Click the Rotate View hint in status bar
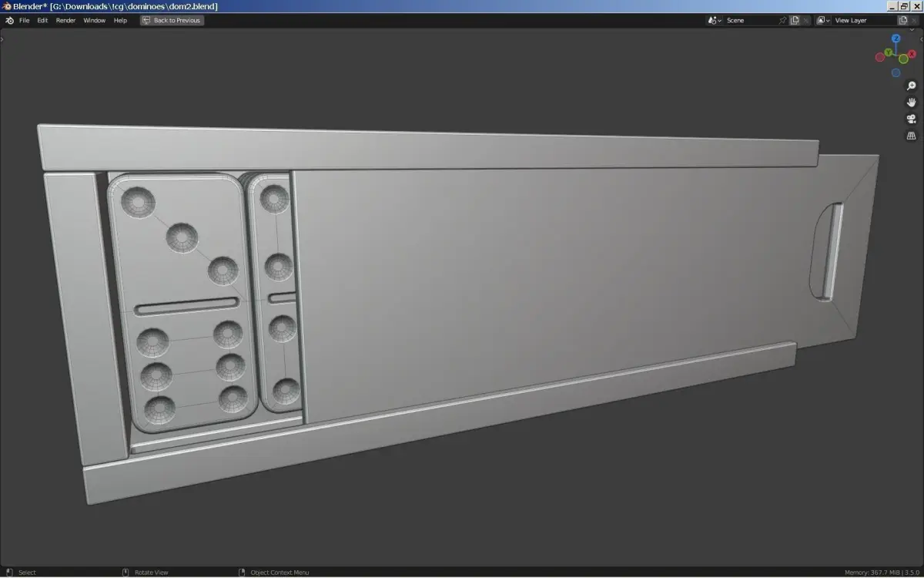Viewport: 924px width, 578px height. [151, 573]
